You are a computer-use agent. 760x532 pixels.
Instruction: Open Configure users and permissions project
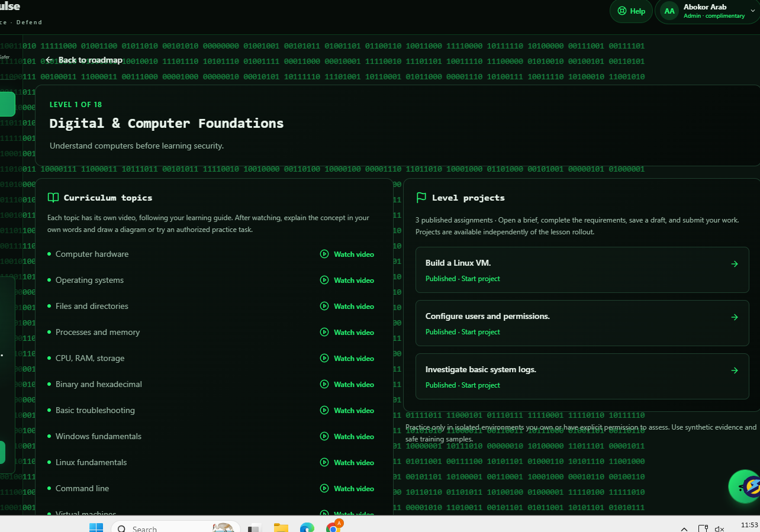582,323
